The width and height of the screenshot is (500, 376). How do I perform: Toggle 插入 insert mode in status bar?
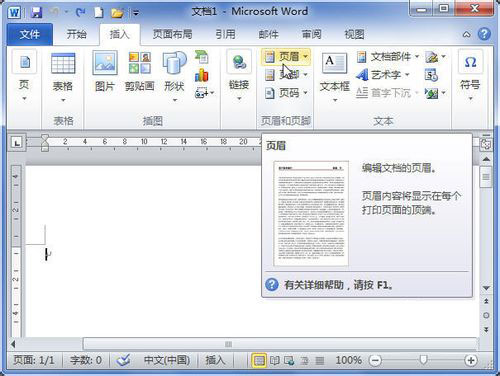pyautogui.click(x=215, y=360)
